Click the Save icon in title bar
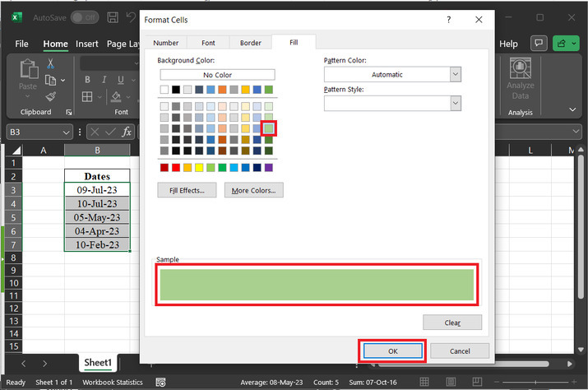Image resolution: width=588 pixels, height=390 pixels. click(113, 17)
